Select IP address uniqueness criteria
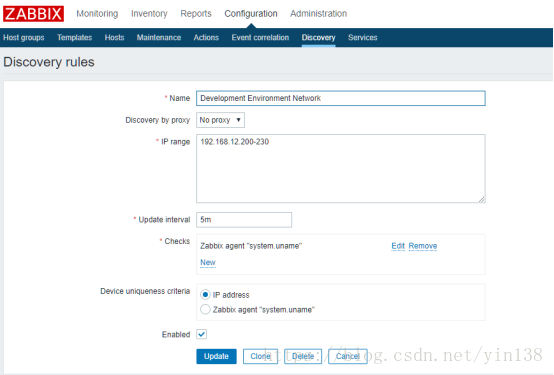 click(205, 295)
